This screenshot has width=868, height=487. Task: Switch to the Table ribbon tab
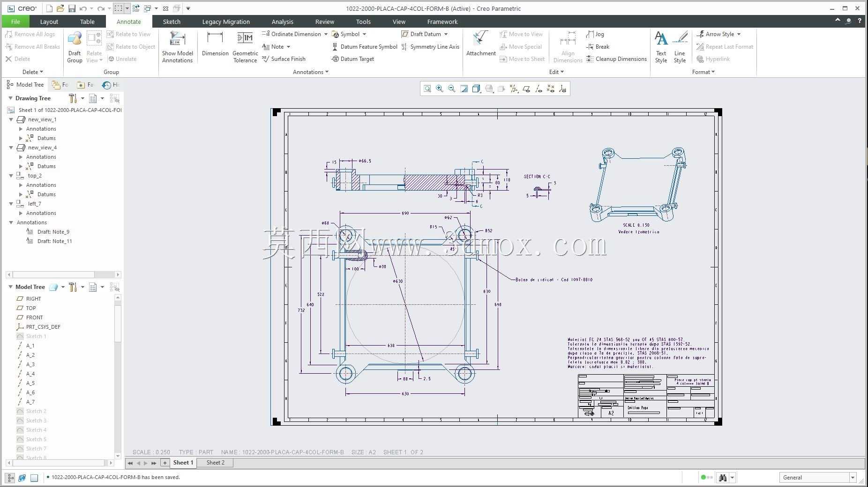click(87, 22)
